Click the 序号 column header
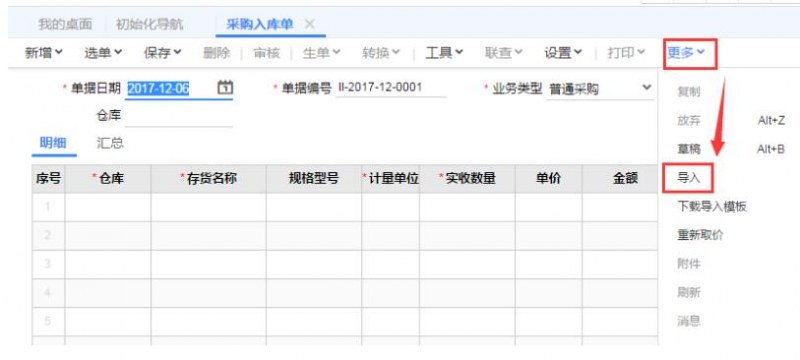The image size is (800, 360). click(48, 178)
